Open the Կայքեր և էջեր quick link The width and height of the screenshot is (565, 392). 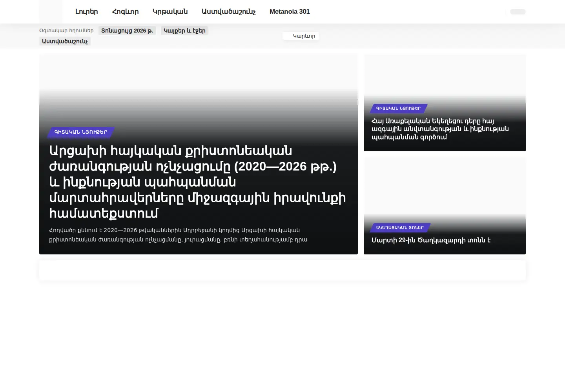click(x=184, y=31)
